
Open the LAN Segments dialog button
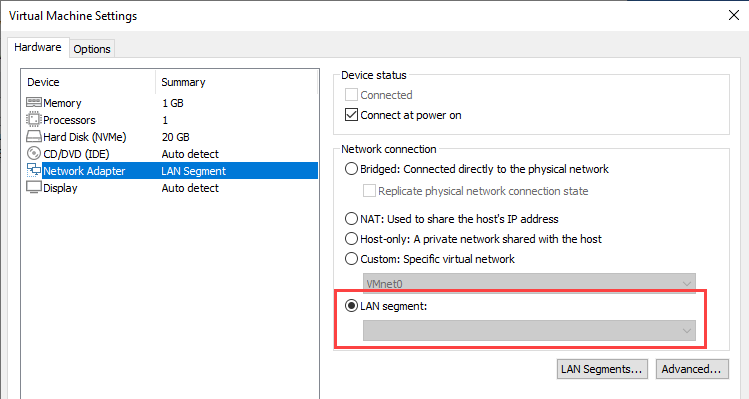pos(602,369)
